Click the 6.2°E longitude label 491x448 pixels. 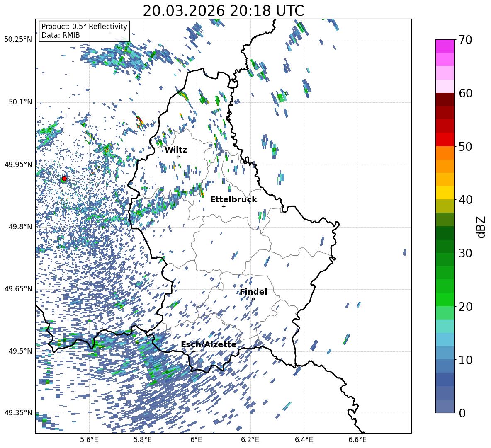tap(250, 440)
